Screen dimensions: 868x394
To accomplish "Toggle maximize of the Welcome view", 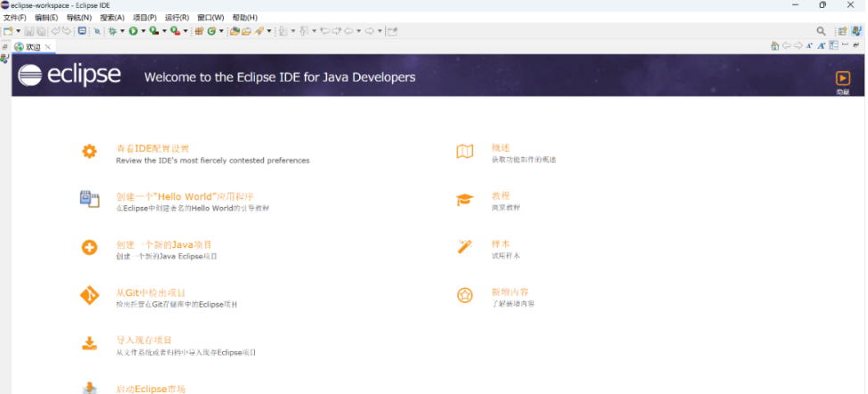I will click(856, 45).
